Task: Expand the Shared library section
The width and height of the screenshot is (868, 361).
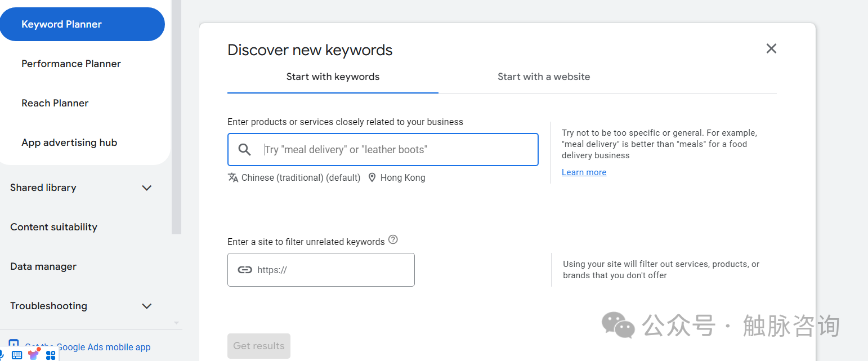Action: tap(82, 188)
